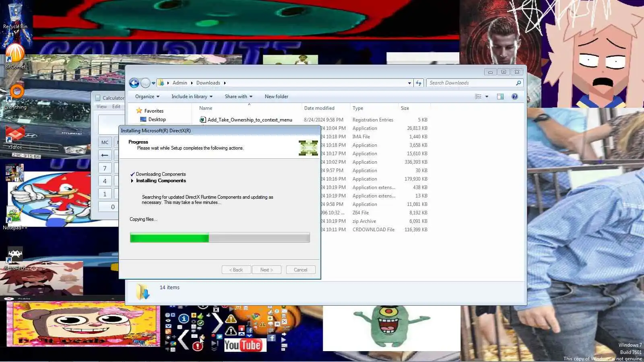Expand the view options arrow
644x362 pixels.
pos(487,97)
